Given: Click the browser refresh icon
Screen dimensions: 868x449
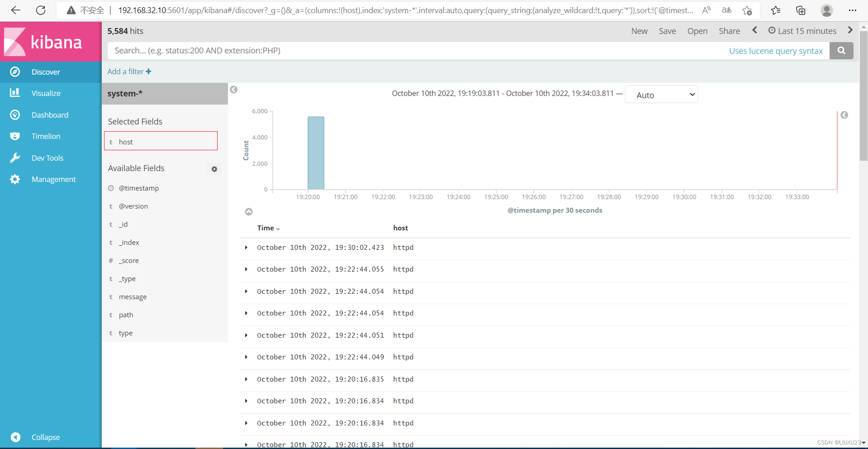Looking at the screenshot, I should point(41,10).
